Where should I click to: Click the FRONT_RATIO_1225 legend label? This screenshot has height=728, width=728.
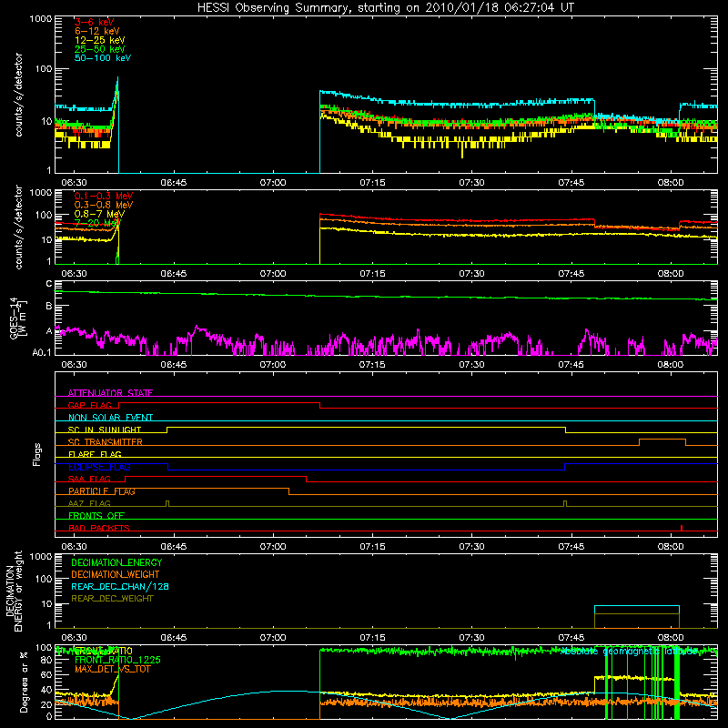click(x=117, y=660)
